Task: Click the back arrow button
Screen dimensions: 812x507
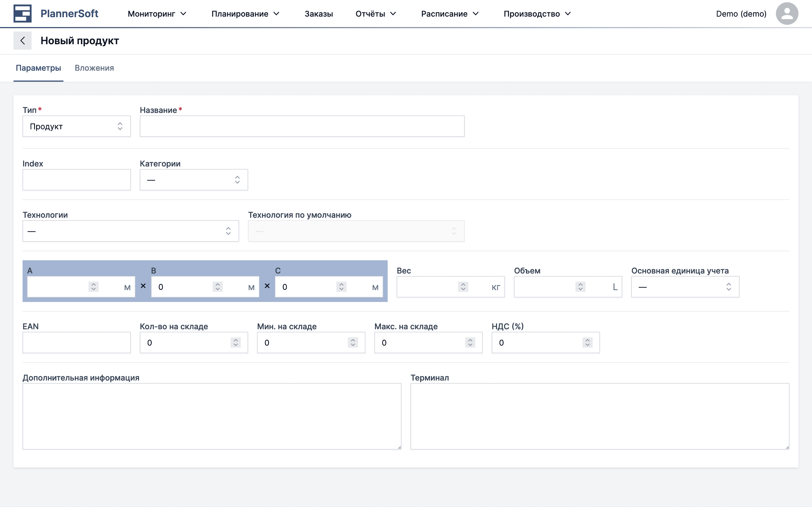Action: (23, 41)
